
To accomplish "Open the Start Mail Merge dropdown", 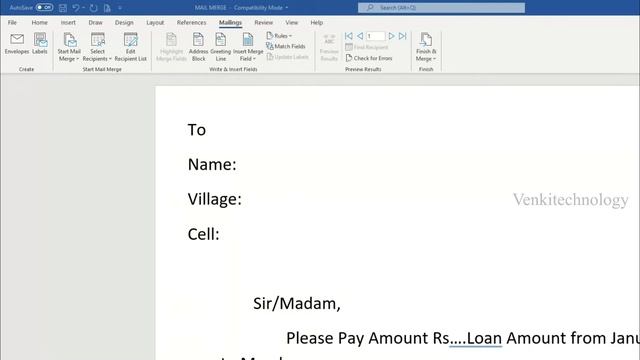I will pos(69,47).
